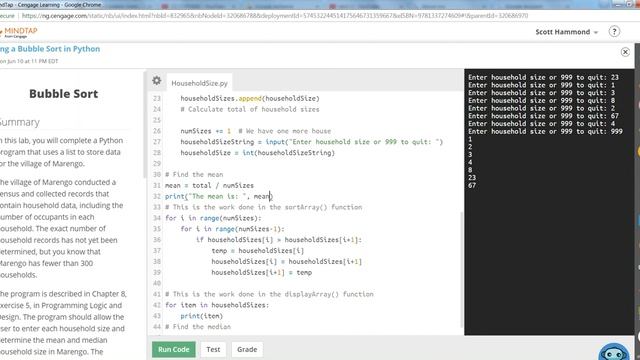Click the terminal output value 8

click(470, 170)
